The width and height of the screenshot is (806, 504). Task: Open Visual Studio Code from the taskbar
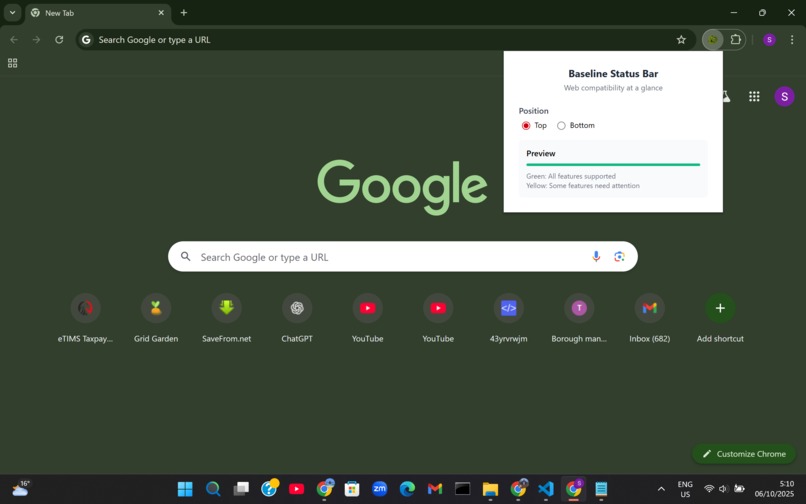coord(546,489)
